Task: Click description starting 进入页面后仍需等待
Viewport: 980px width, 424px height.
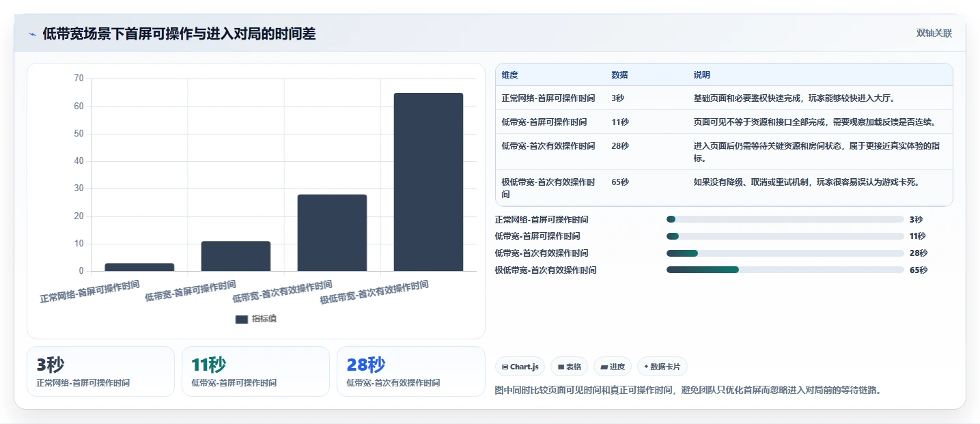Action: pos(817,152)
